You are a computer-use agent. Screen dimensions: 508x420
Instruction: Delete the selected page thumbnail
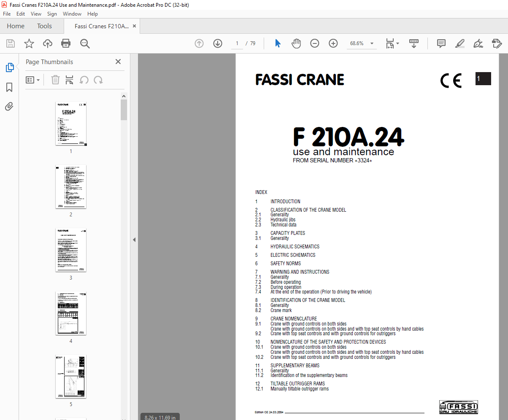tap(55, 80)
